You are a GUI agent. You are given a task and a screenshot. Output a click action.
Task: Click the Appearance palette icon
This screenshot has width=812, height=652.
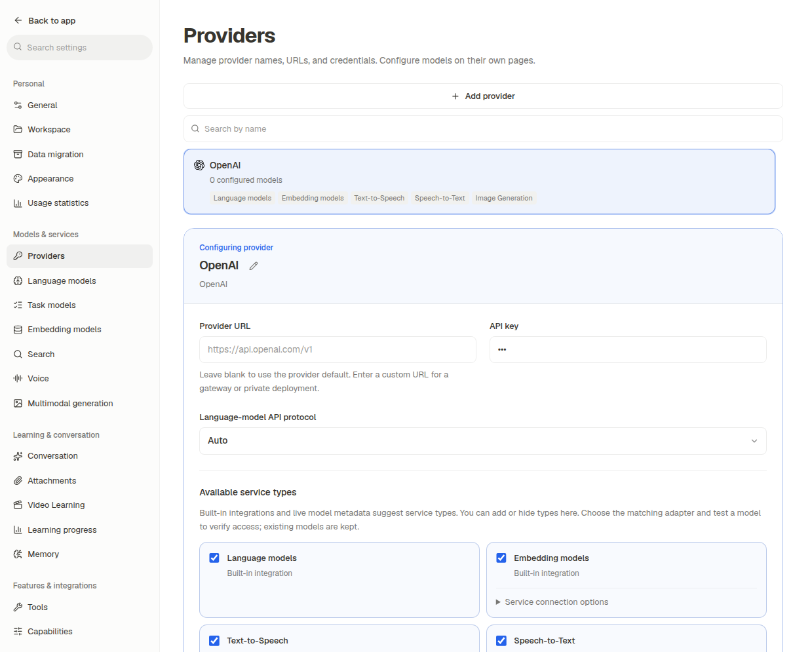(18, 178)
